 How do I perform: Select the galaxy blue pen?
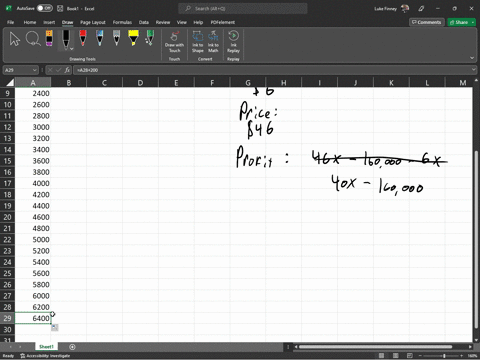coord(100,38)
